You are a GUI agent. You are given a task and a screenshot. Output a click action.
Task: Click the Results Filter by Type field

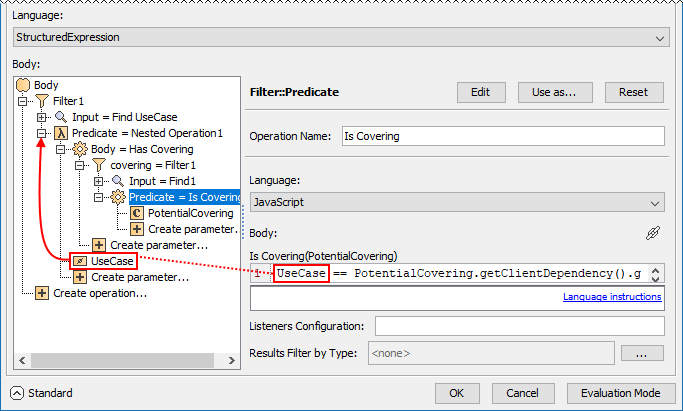[x=491, y=353]
